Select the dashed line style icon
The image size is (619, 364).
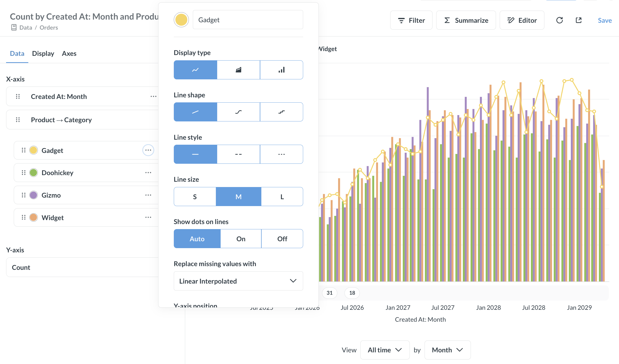click(x=238, y=154)
